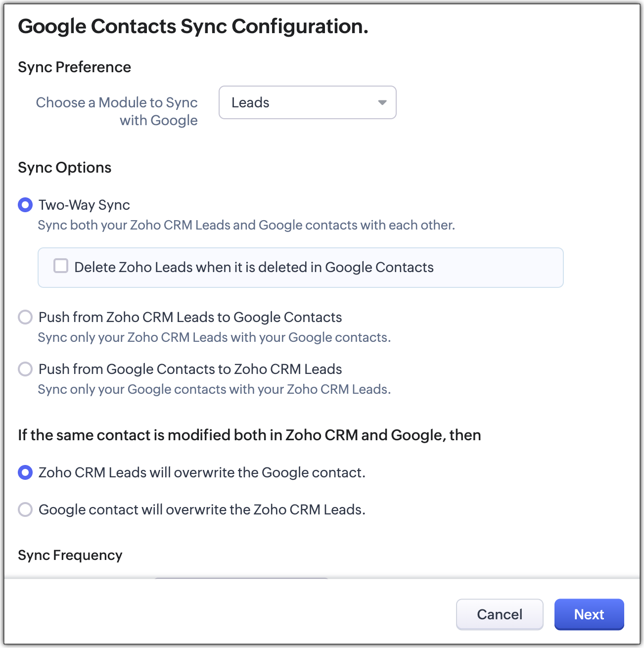This screenshot has width=644, height=648.
Task: Open the Leads module dropdown
Action: click(307, 102)
